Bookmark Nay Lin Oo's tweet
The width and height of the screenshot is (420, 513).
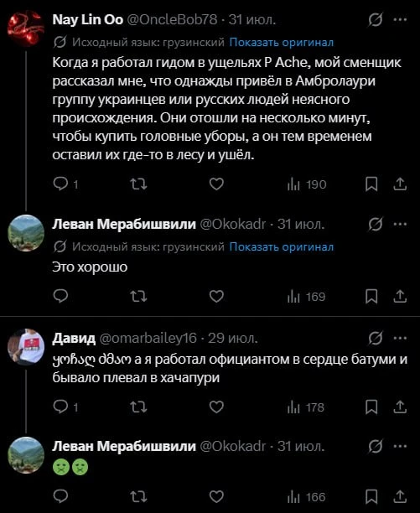371,184
